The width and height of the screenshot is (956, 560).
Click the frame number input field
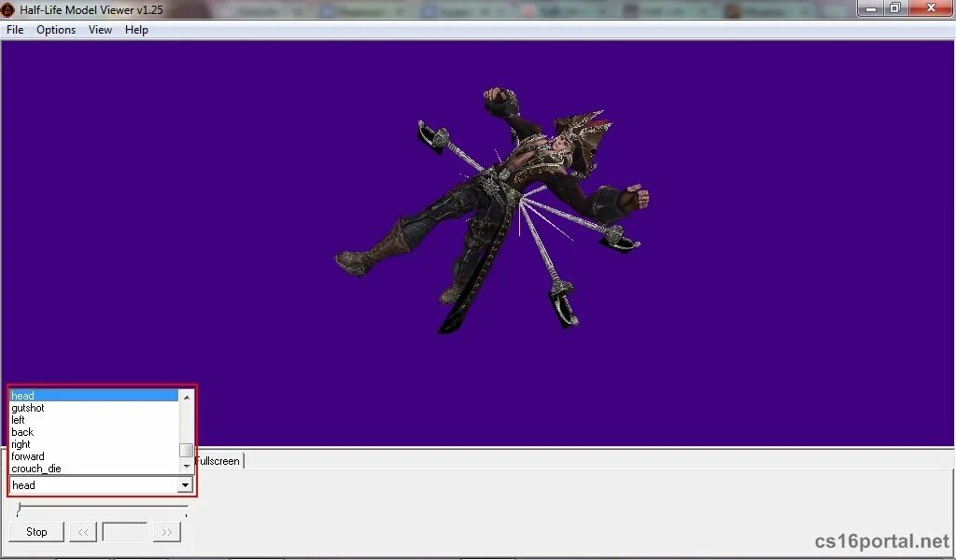[x=125, y=532]
